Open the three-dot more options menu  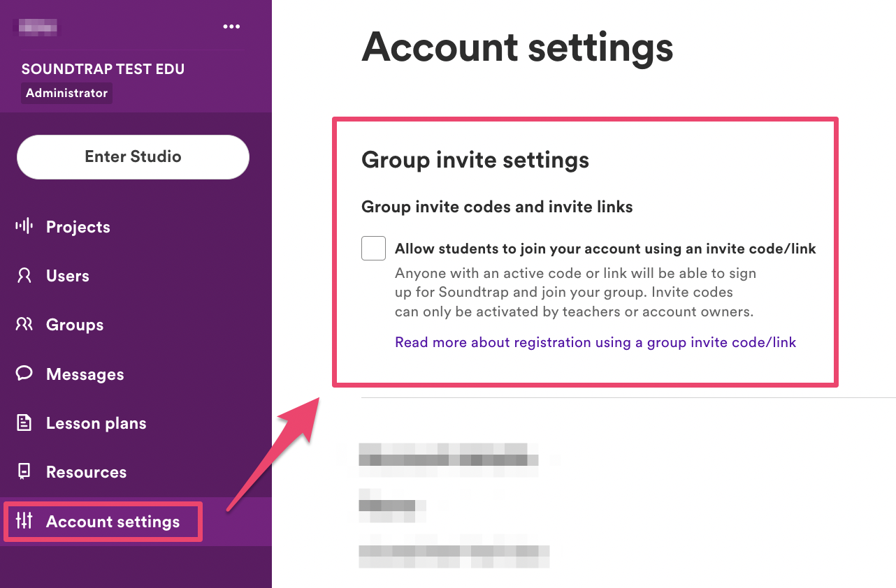click(231, 27)
